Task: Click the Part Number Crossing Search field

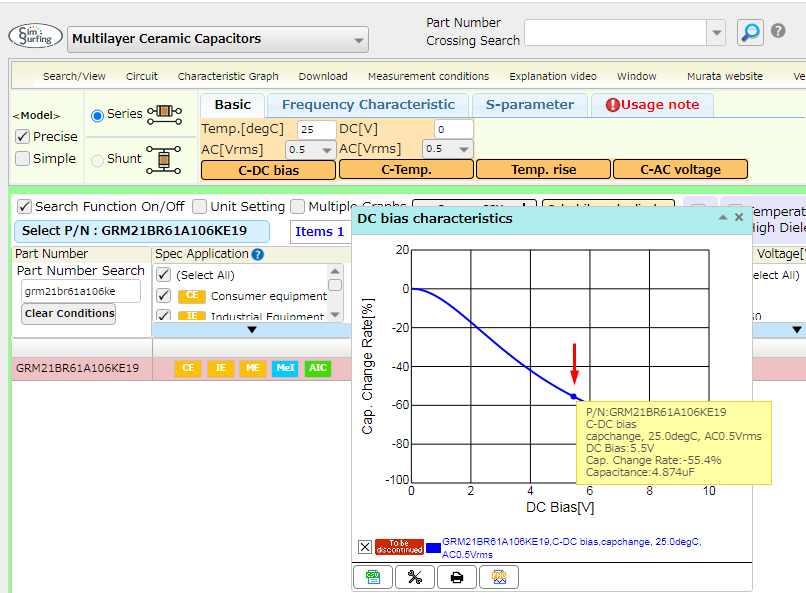Action: click(x=616, y=33)
